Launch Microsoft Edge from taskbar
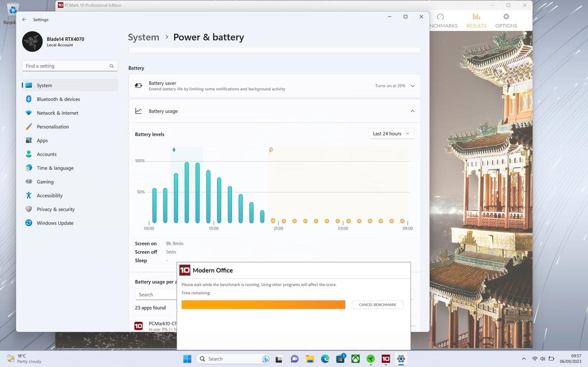The image size is (588, 367). coord(325,359)
